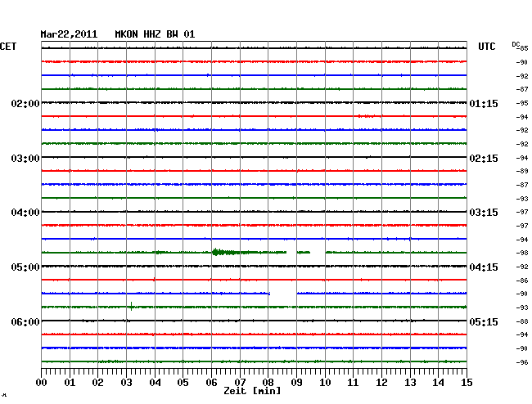This screenshot has width=532, height=404.
Task: Select minute 00 on the time axis
Action: pos(42,383)
